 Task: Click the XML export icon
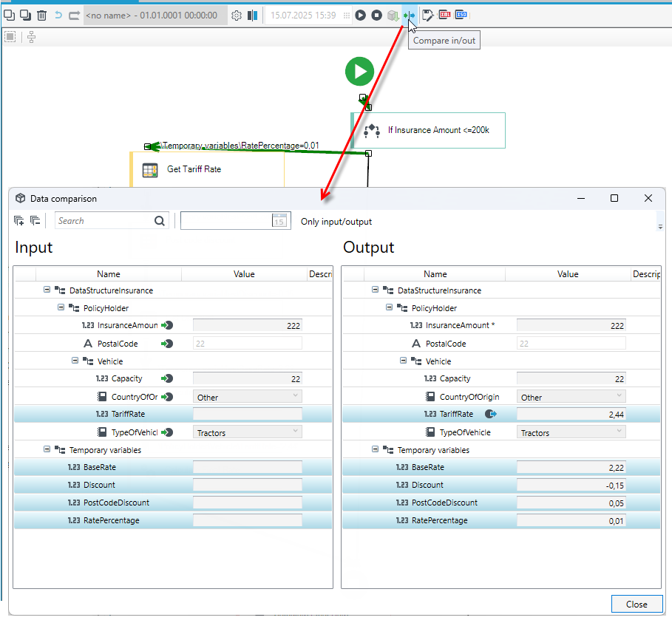click(x=445, y=15)
